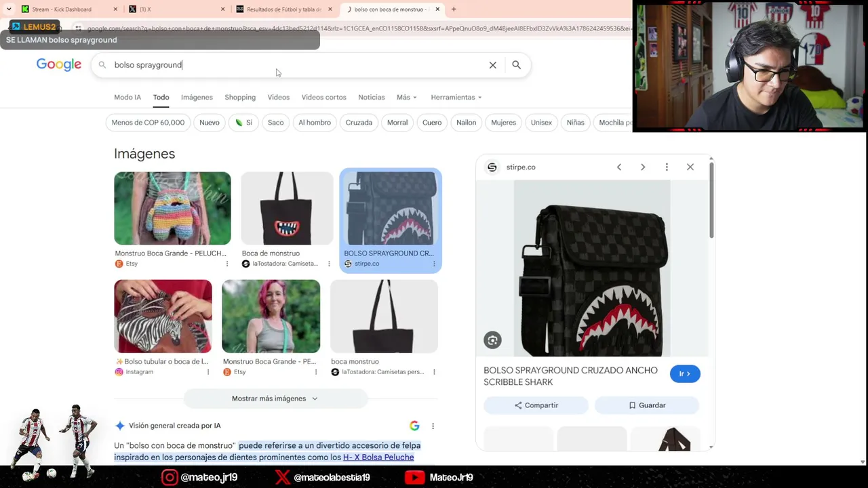Focus the Google search text field

coord(297,65)
